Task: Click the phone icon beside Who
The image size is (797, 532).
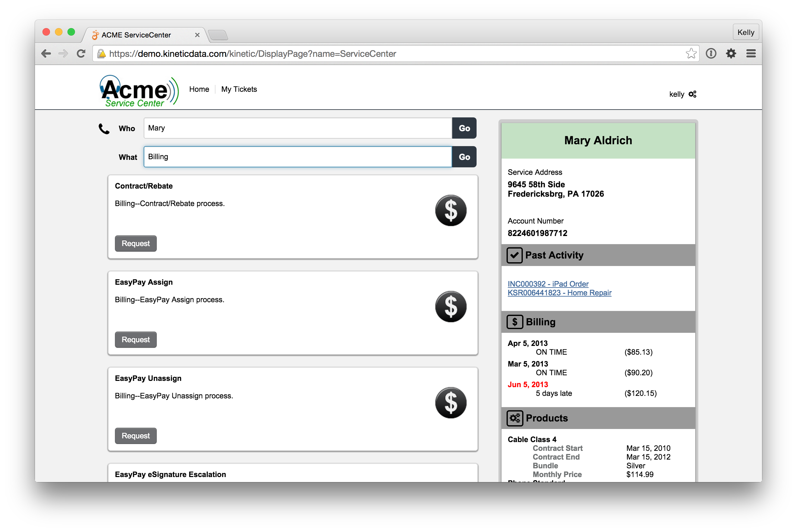Action: (104, 129)
